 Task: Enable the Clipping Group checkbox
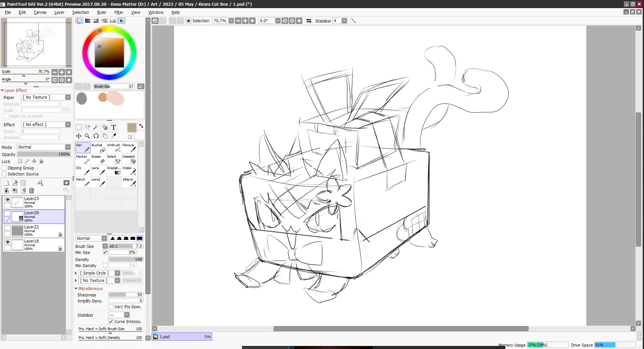5,168
